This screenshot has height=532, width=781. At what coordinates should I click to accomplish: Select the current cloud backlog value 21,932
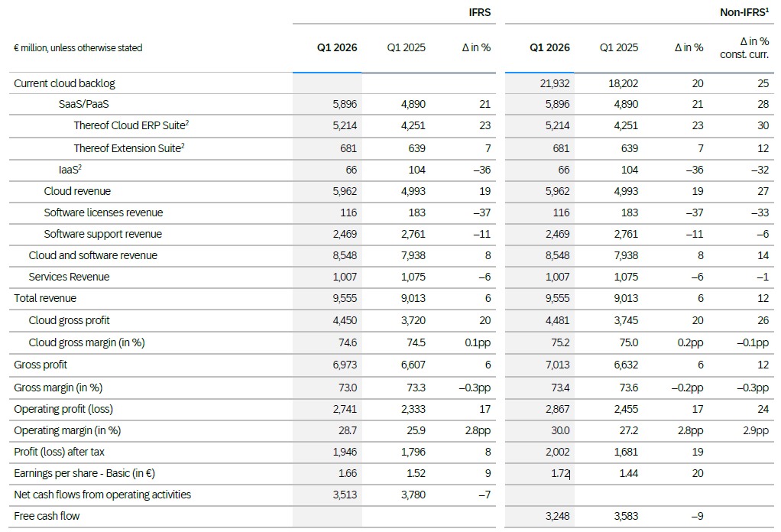coord(554,83)
